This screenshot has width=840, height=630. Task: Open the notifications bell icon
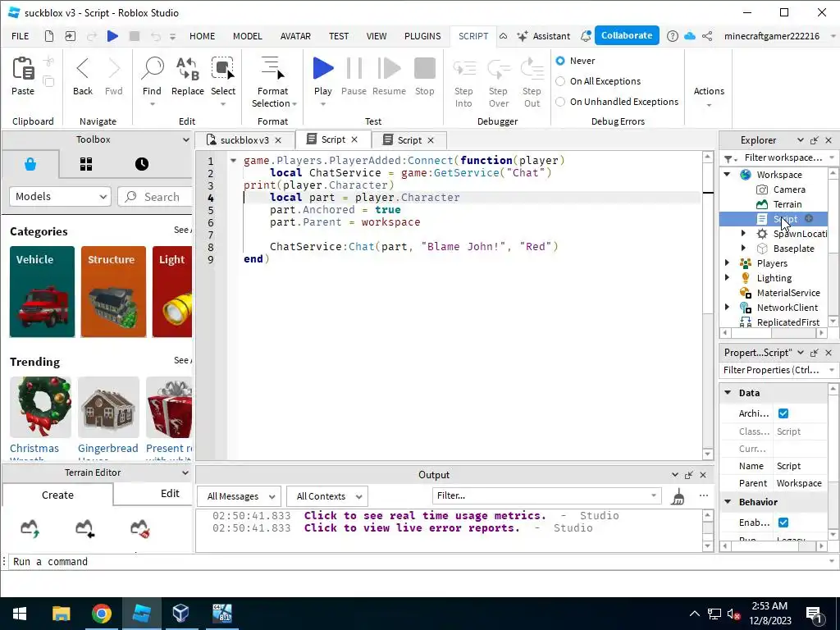[586, 36]
